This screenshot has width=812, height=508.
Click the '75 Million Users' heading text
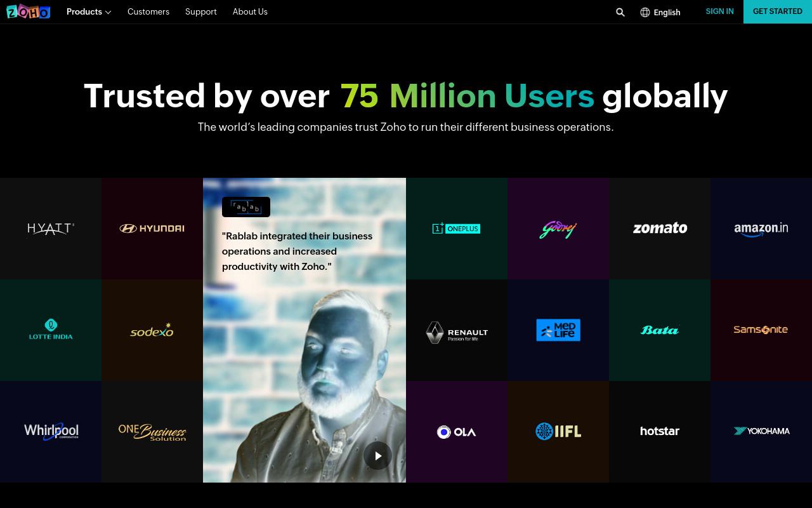point(468,96)
